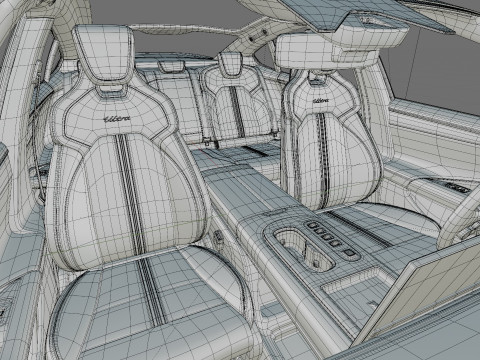Viewport: 480px width, 360px height.
Task: Click the script logo on right seat backrest
Action: [320, 100]
